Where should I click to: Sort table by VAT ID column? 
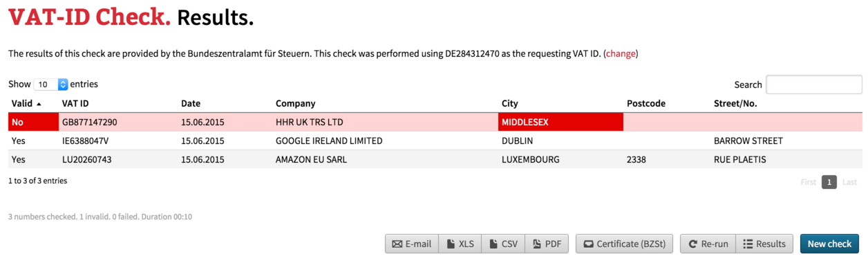[x=75, y=104]
